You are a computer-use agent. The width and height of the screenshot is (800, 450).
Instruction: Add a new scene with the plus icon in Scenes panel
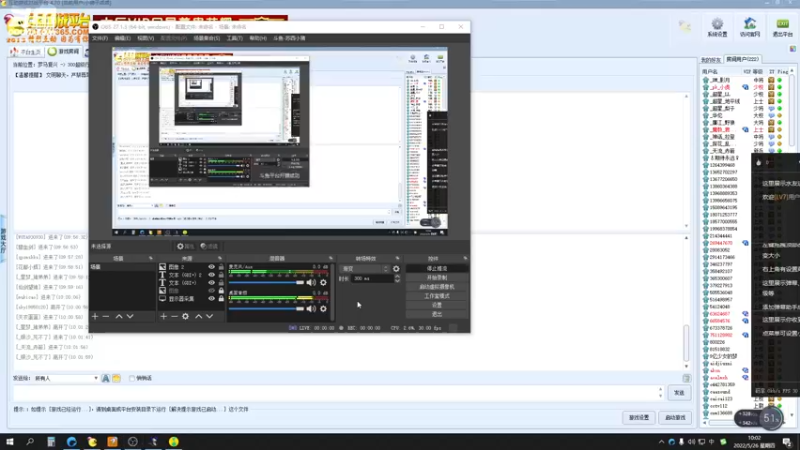95,316
